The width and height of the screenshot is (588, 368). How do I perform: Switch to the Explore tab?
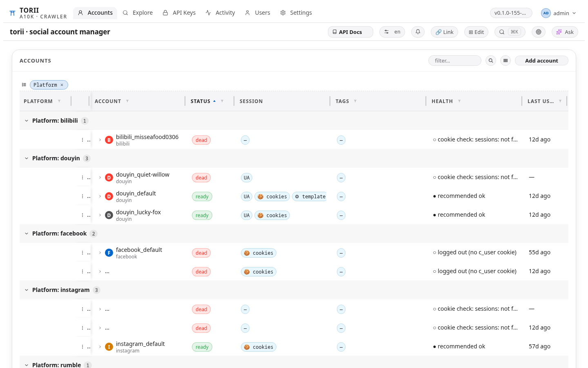[x=138, y=13]
